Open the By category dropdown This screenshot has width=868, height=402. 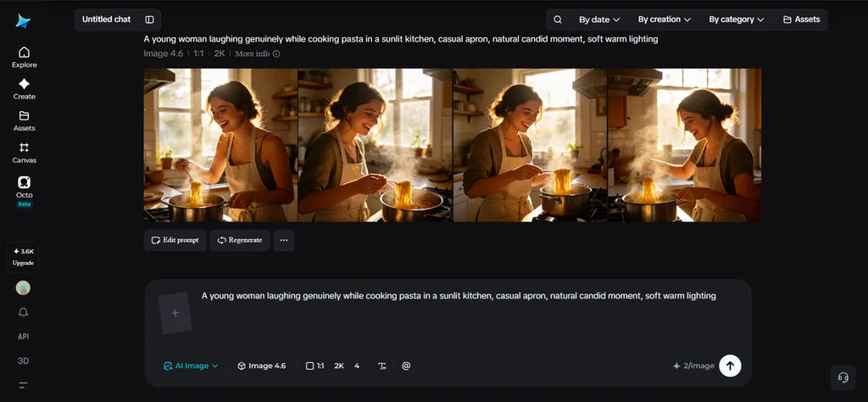point(737,20)
